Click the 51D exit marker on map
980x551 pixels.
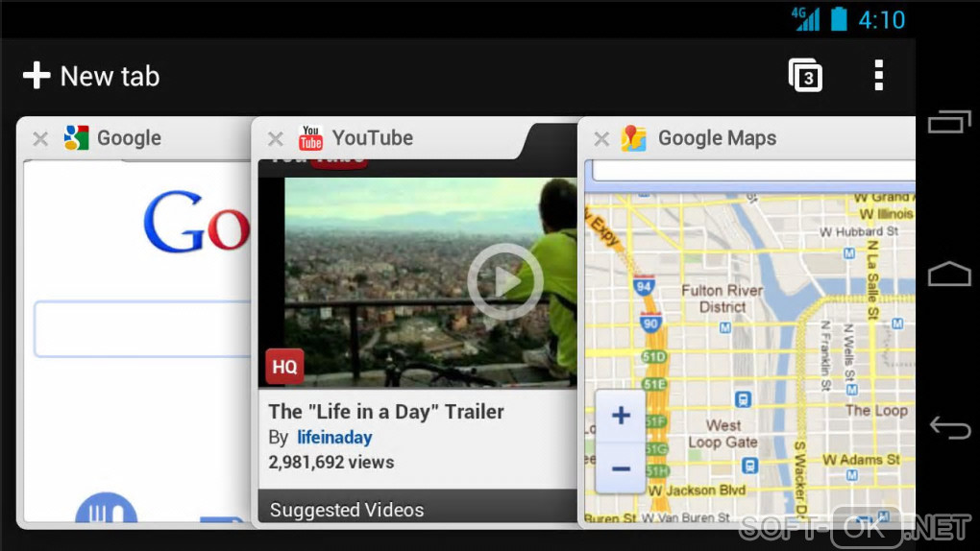pos(654,357)
